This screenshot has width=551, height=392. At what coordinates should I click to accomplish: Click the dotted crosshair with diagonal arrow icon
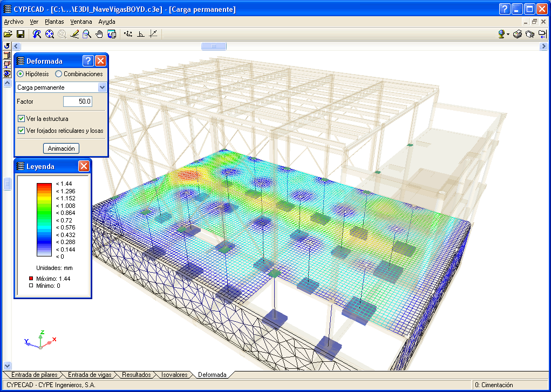tap(153, 34)
